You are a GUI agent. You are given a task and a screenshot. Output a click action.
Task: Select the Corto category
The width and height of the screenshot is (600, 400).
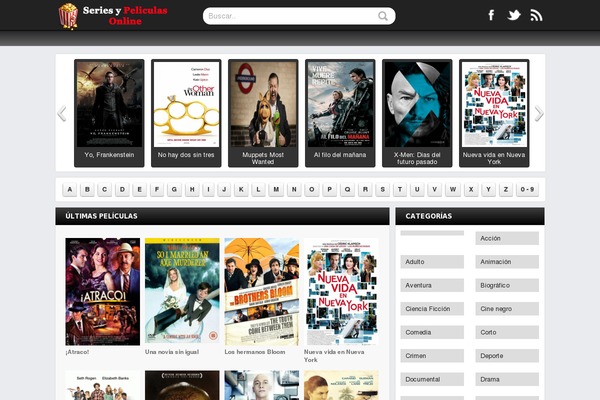tap(507, 332)
